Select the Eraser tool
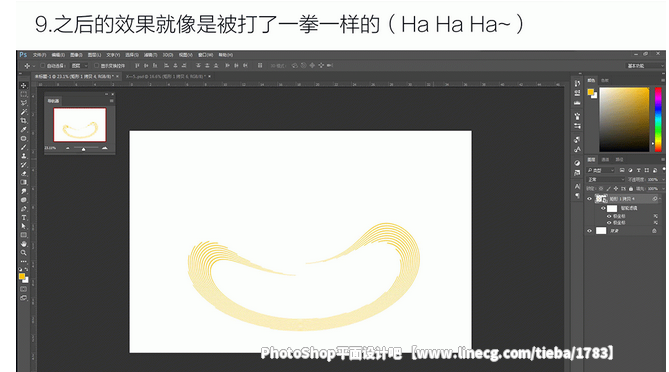 pos(23,174)
